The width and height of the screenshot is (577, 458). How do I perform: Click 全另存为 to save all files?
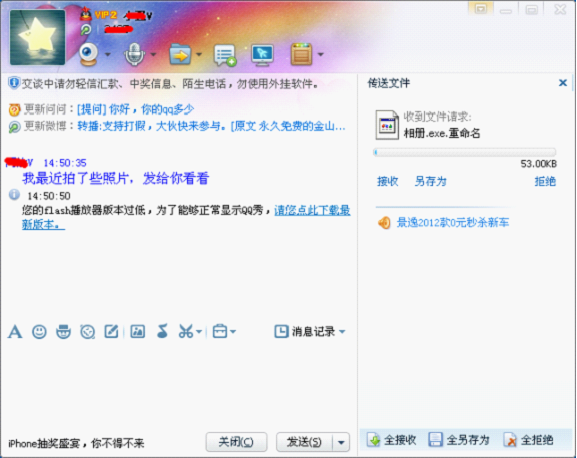pyautogui.click(x=459, y=440)
